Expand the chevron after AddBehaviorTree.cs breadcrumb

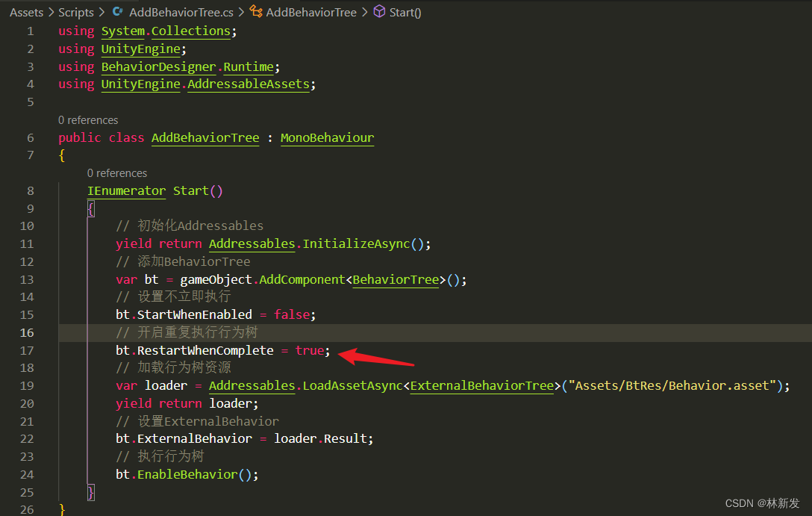click(x=241, y=13)
